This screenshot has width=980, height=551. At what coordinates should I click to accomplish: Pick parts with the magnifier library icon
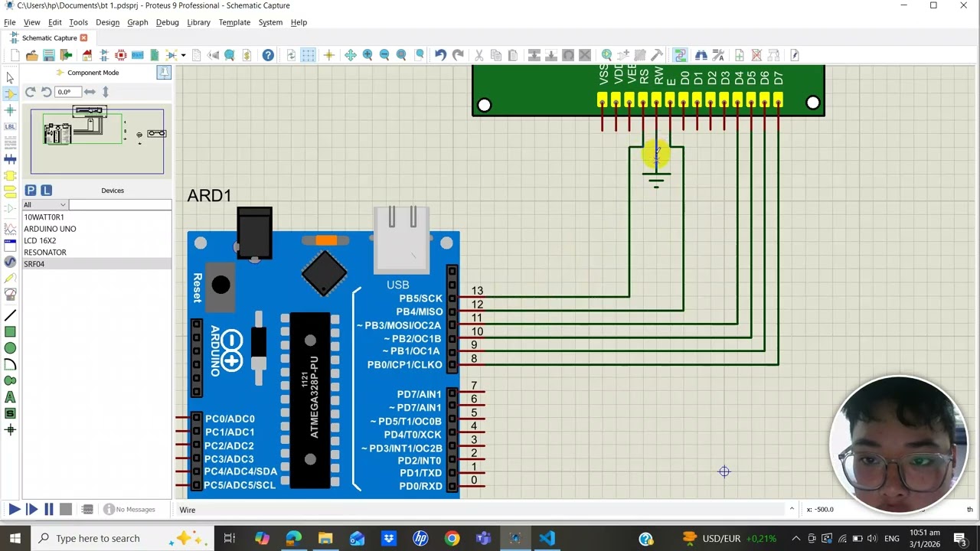606,55
